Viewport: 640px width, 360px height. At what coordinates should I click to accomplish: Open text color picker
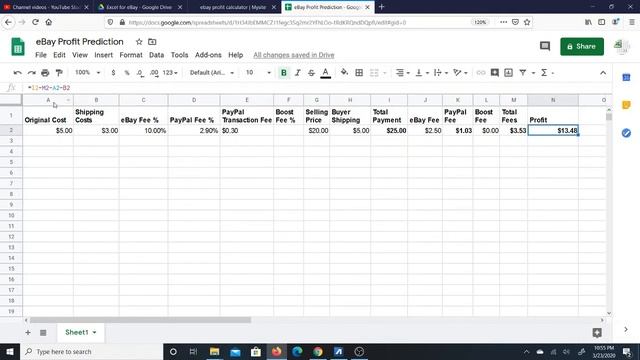click(325, 73)
